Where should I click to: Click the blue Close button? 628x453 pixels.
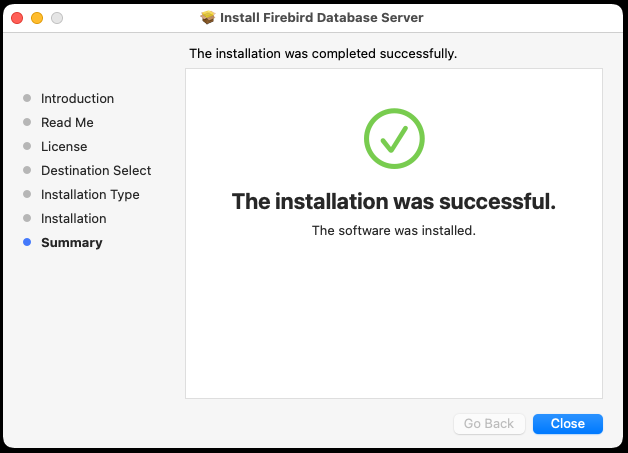(x=568, y=424)
